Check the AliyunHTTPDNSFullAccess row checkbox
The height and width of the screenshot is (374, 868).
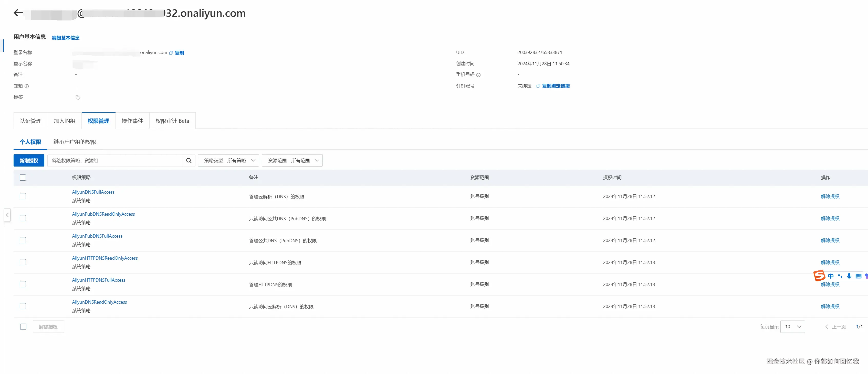[x=23, y=284]
